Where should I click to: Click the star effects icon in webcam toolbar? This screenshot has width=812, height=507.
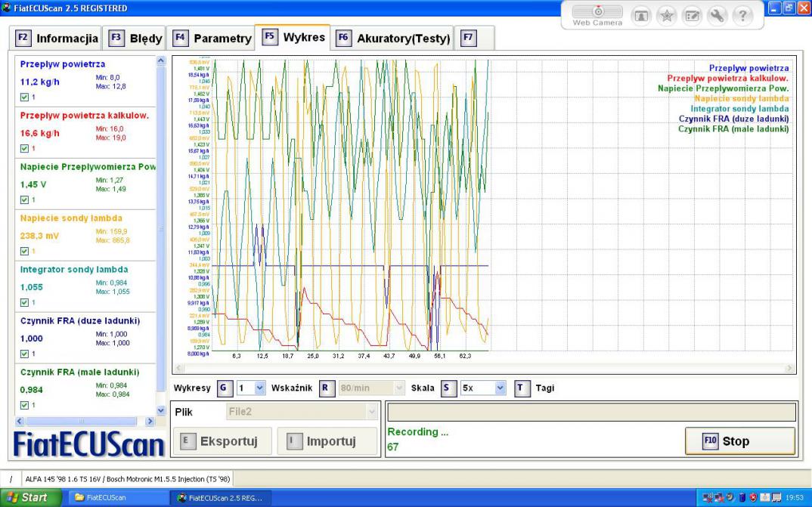point(666,16)
